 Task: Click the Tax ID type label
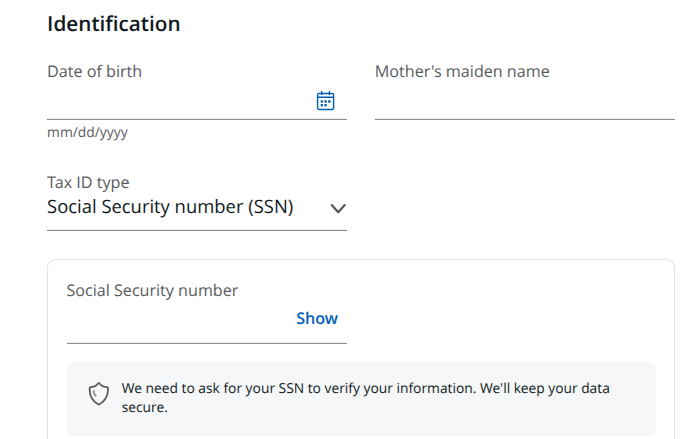tap(88, 183)
